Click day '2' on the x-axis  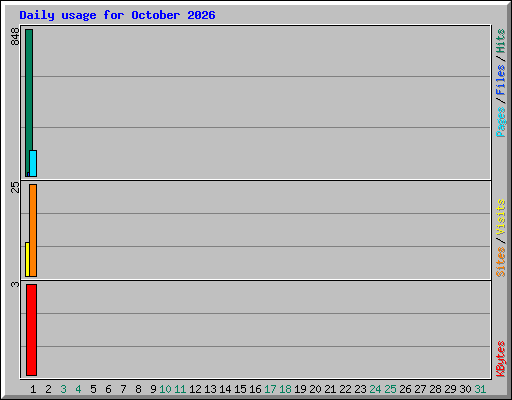(x=48, y=389)
